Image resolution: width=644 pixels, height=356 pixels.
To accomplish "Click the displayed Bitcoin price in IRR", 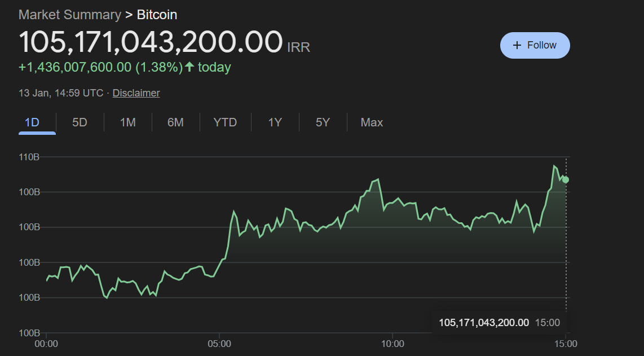I will pyautogui.click(x=150, y=41).
